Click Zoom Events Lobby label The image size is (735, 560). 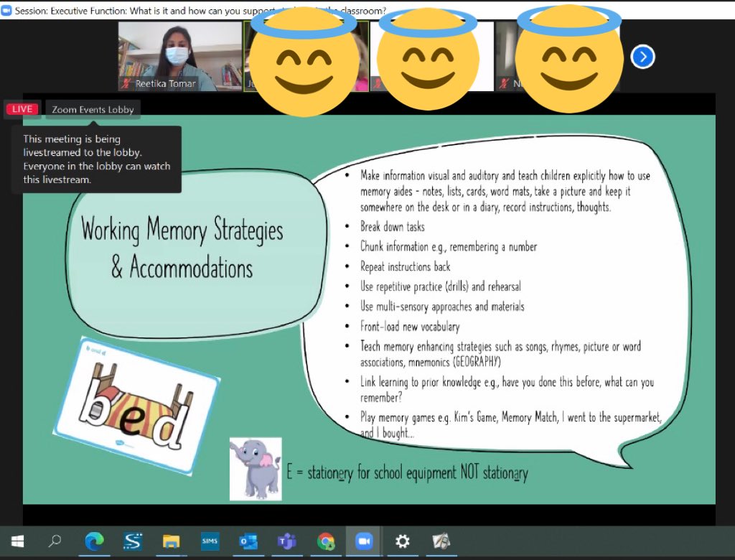[x=93, y=110]
